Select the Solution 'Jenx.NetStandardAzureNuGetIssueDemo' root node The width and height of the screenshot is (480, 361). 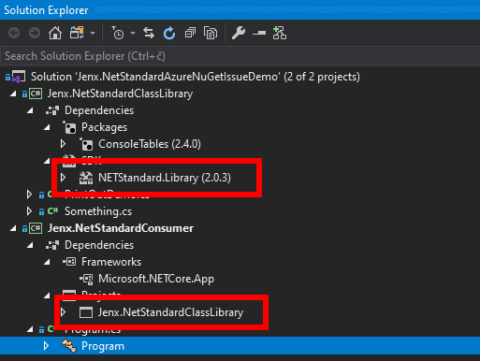click(195, 77)
